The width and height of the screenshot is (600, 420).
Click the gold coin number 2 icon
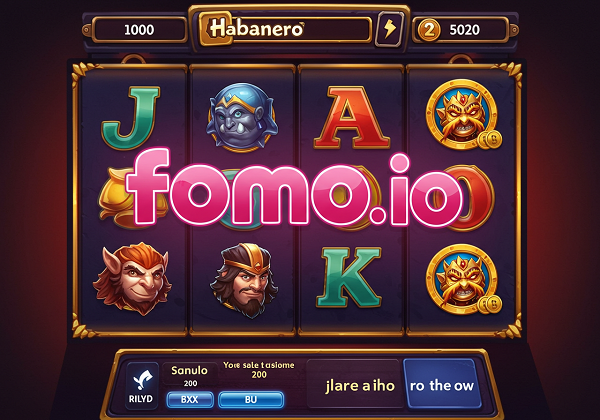click(429, 29)
